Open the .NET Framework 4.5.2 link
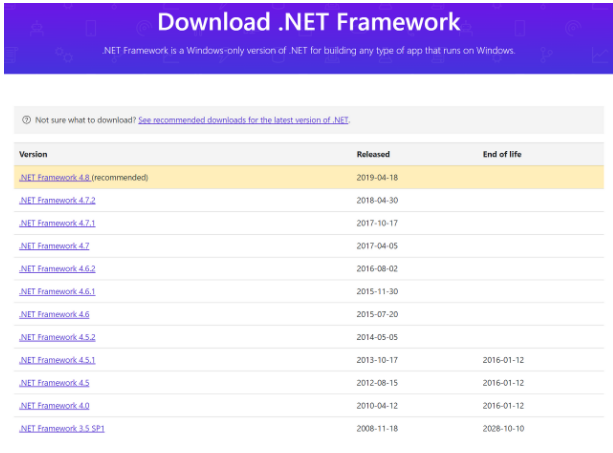The image size is (613, 453). [x=57, y=337]
